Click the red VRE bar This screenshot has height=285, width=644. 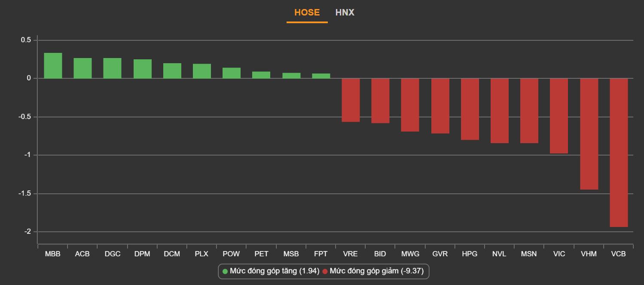coord(351,100)
